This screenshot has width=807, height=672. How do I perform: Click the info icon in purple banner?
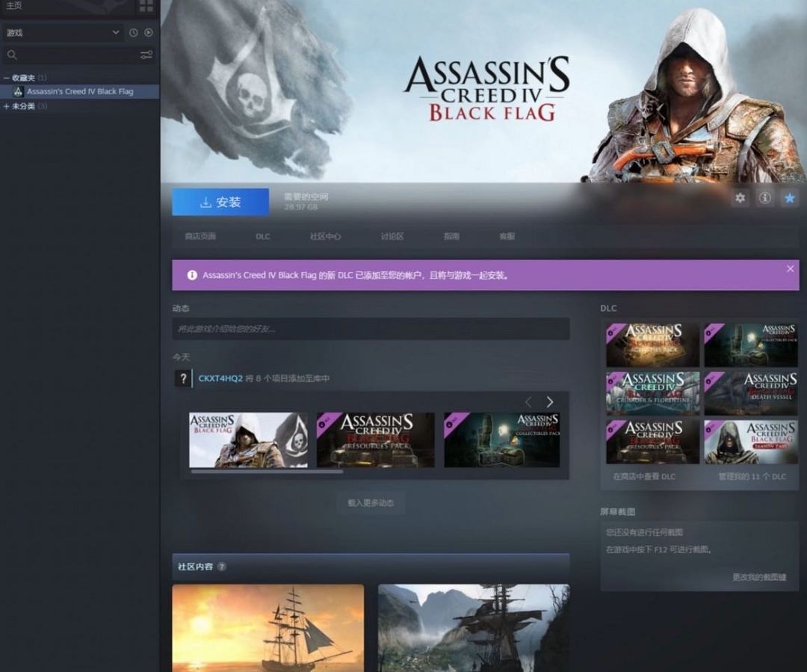[x=192, y=276]
